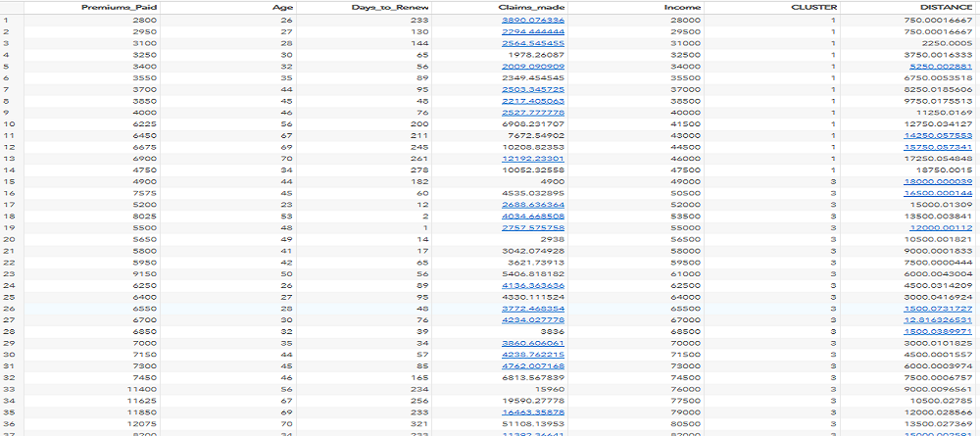
Task: Open the DISTANCE link 15750.057341
Action: click(938, 146)
